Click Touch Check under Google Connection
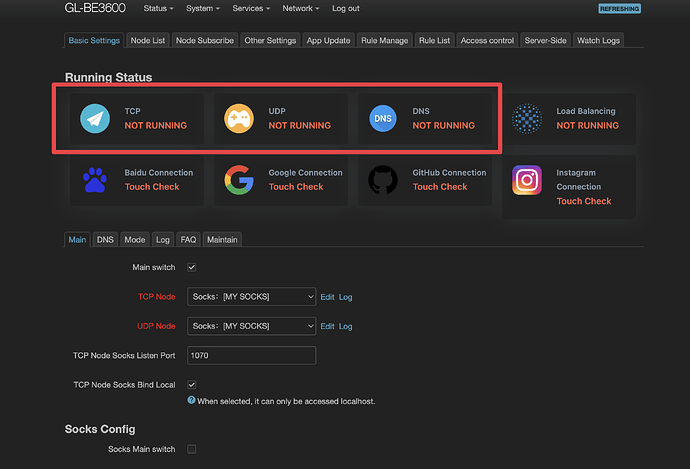Screen dimensions: 690x469 (x=296, y=187)
